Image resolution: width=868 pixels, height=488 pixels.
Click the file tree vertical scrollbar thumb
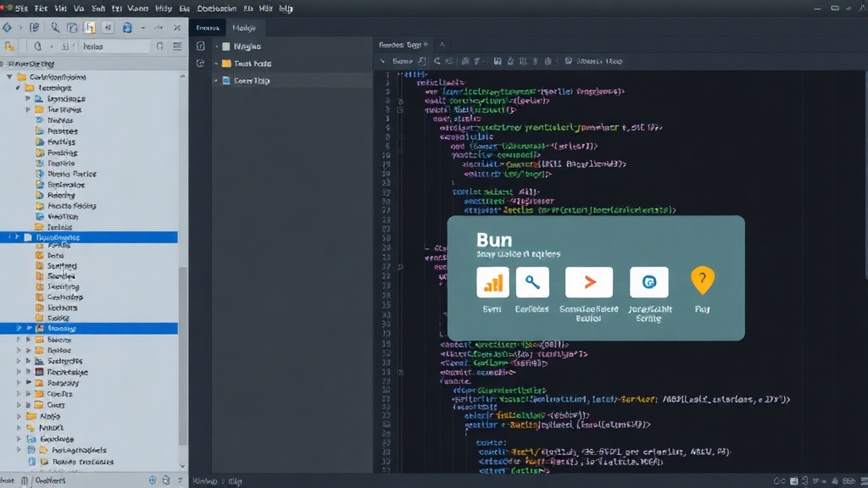183,357
